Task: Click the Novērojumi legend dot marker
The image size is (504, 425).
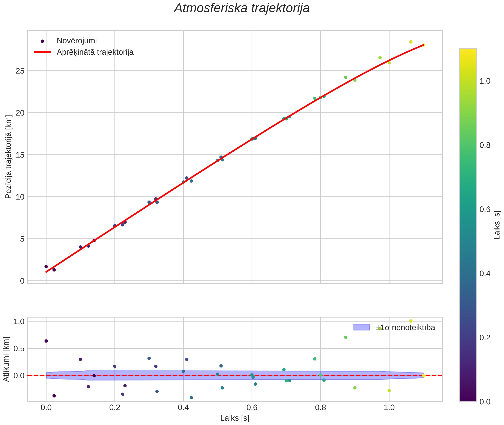Action: tap(42, 41)
